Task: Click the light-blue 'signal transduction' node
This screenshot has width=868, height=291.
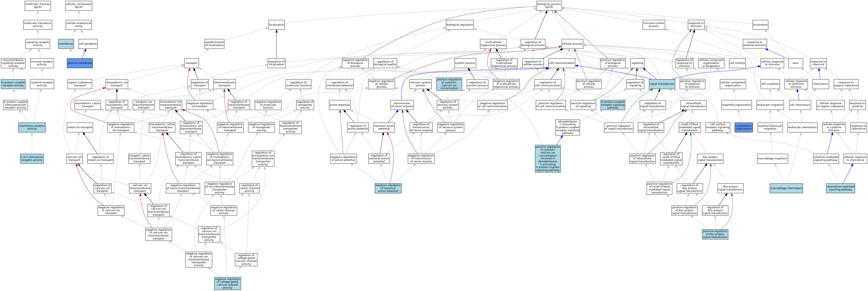Action: click(x=662, y=84)
